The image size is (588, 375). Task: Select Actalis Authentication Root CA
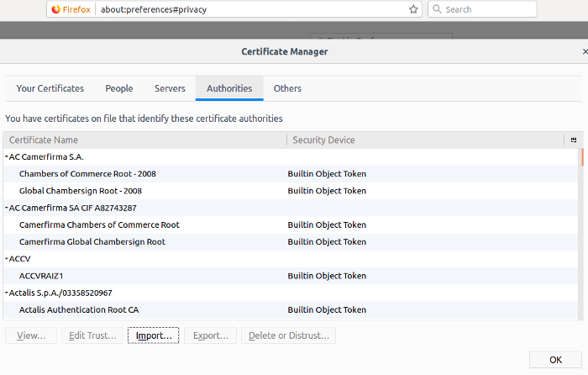point(79,309)
